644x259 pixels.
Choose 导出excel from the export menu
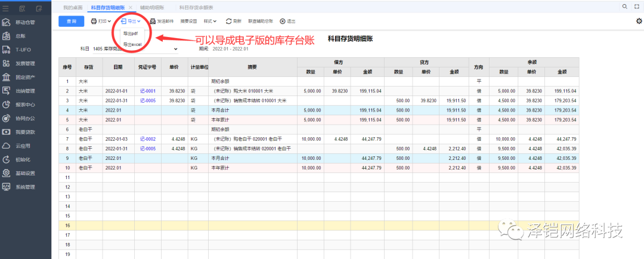(x=132, y=45)
